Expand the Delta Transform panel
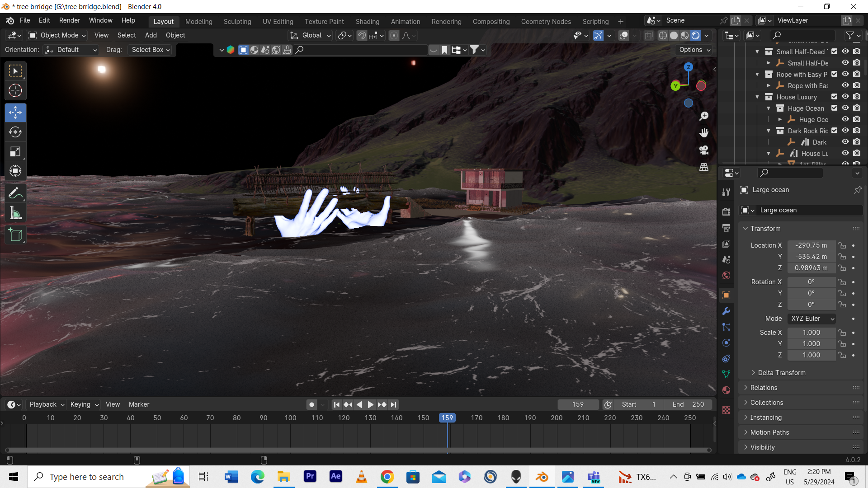 click(781, 373)
